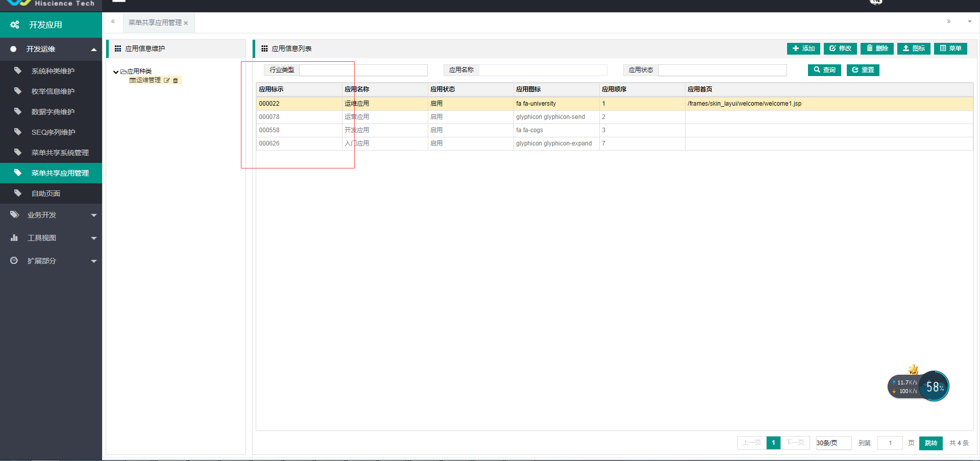Collapse the 开发运维 sidebar section

click(x=94, y=50)
